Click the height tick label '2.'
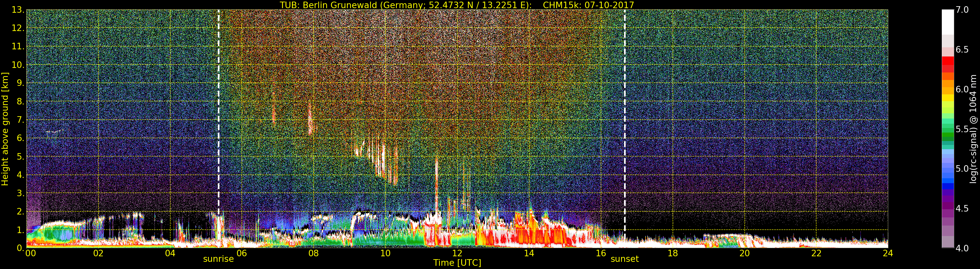Image resolution: width=980 pixels, height=269 pixels. tap(20, 211)
